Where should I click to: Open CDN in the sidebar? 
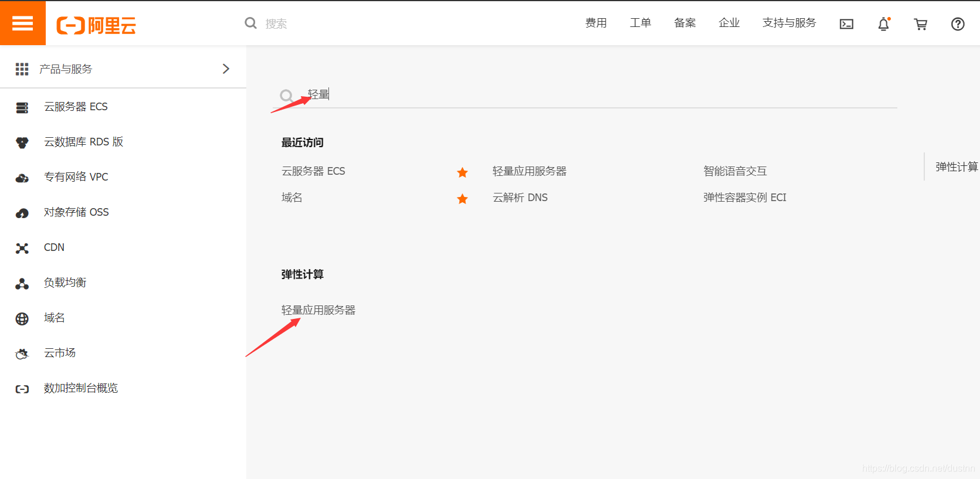[x=54, y=247]
